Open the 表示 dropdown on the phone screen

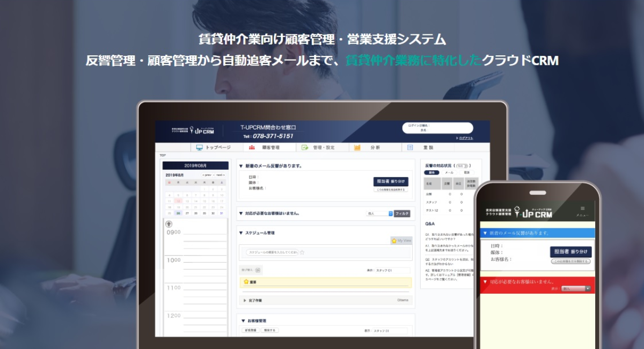576,288
